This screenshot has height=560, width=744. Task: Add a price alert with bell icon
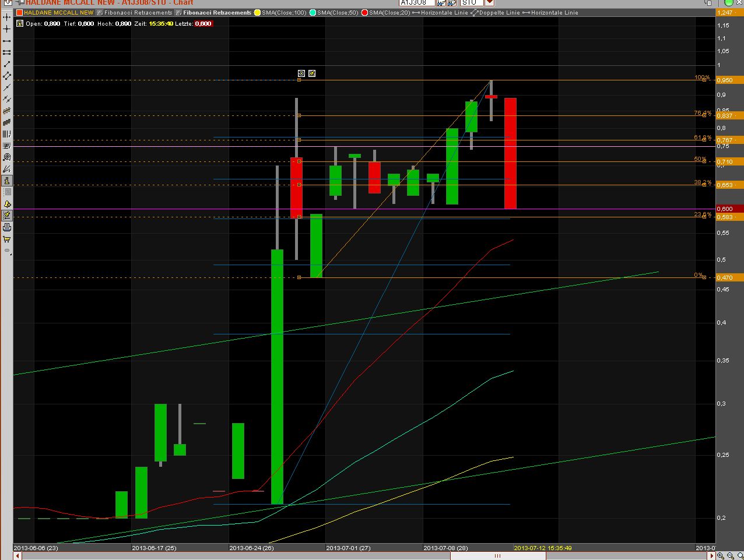tap(7, 204)
